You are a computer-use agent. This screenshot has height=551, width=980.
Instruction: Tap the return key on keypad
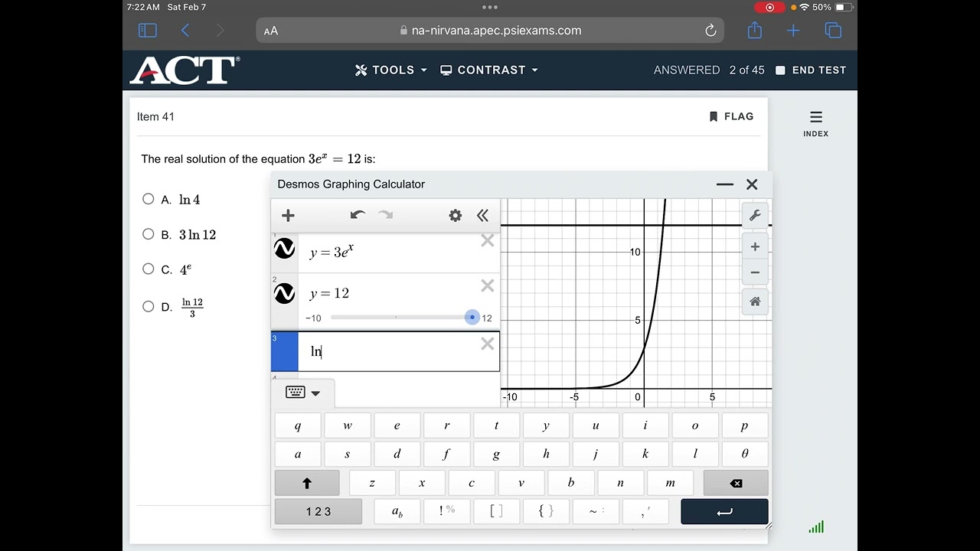click(x=724, y=511)
